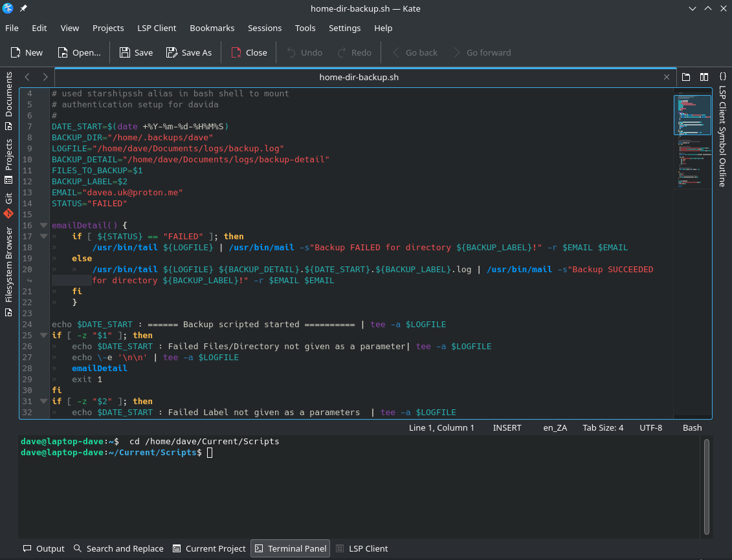Fold the if block at line 25
This screenshot has height=560, width=732.
point(43,335)
